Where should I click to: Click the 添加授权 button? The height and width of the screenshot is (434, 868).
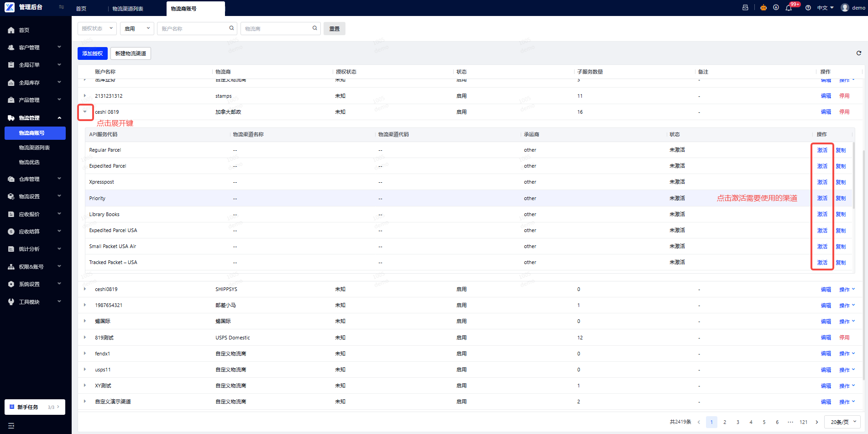pos(93,53)
